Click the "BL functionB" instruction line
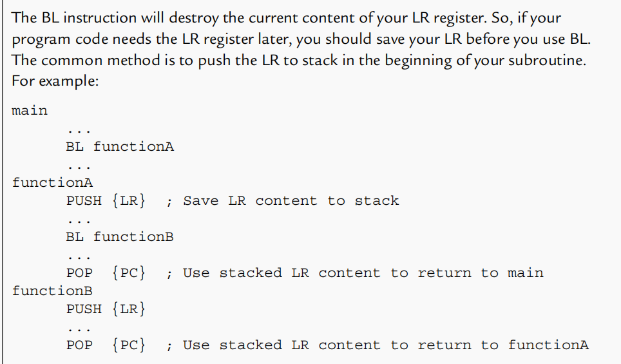The width and height of the screenshot is (621, 364). (x=119, y=236)
